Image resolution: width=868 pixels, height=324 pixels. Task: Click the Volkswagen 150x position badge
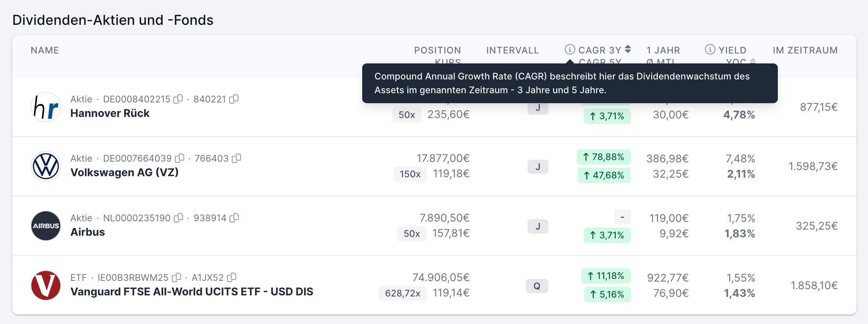[410, 174]
